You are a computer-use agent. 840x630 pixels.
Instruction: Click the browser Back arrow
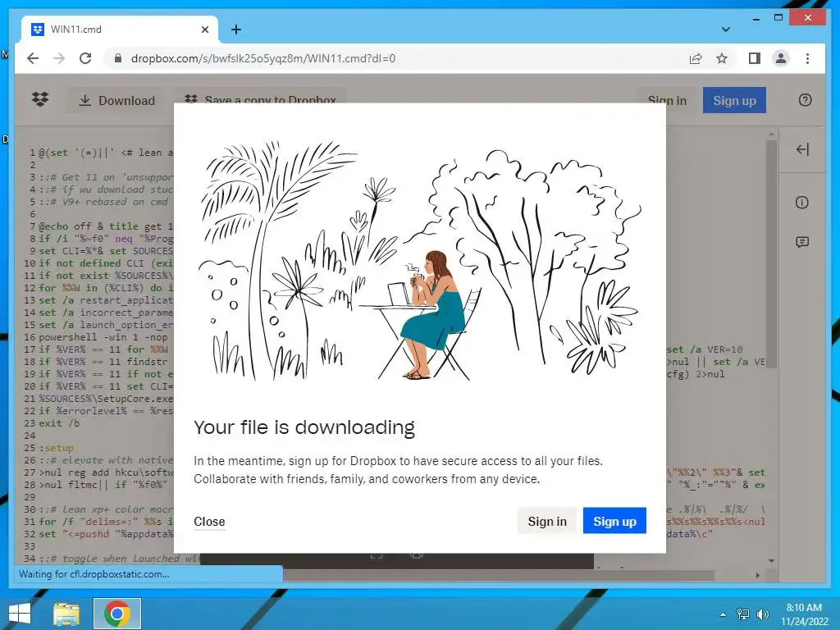pyautogui.click(x=33, y=58)
